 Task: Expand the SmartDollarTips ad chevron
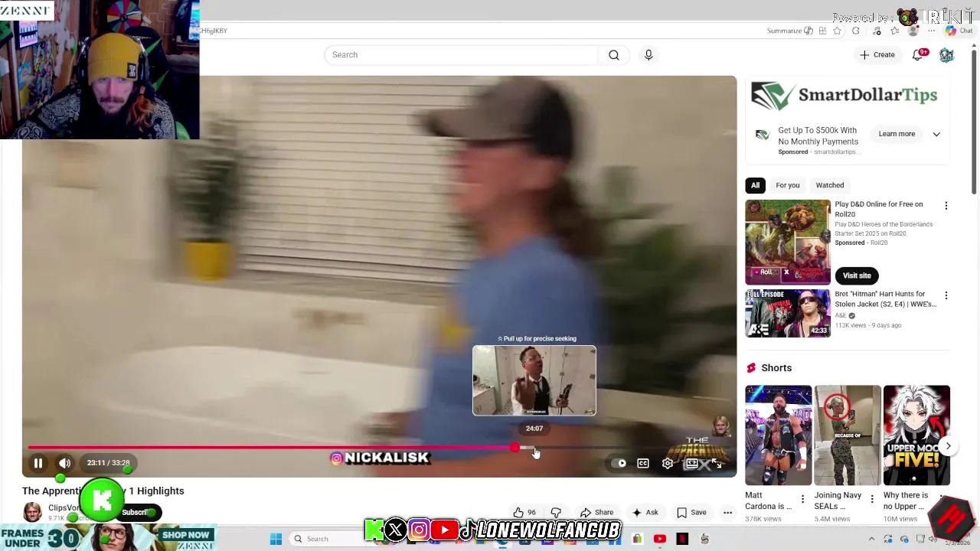[x=936, y=134]
